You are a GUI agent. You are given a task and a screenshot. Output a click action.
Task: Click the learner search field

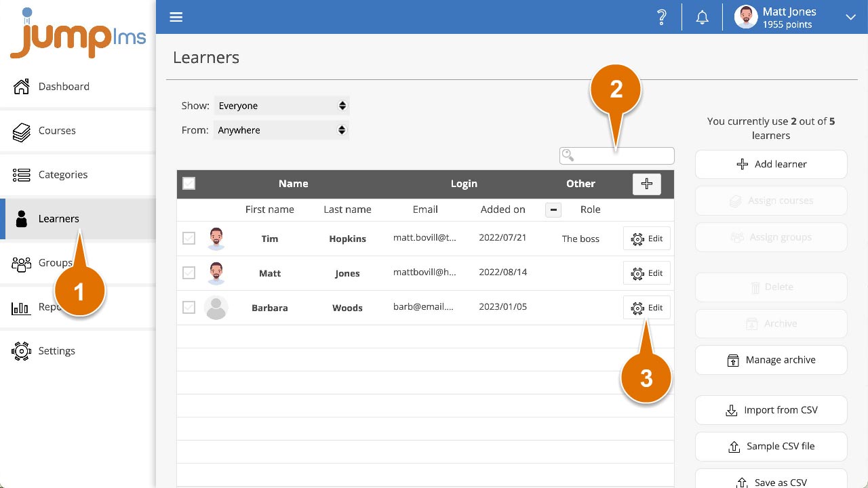[x=617, y=156]
